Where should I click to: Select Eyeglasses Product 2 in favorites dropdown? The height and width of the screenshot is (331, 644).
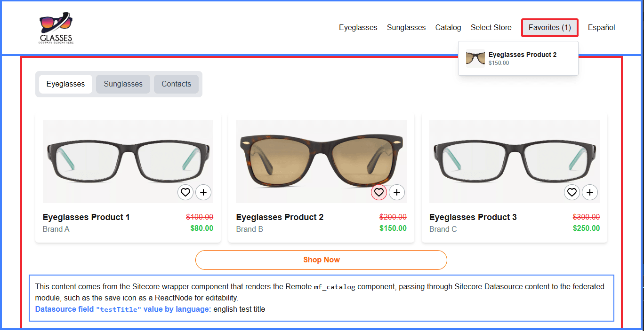523,55
